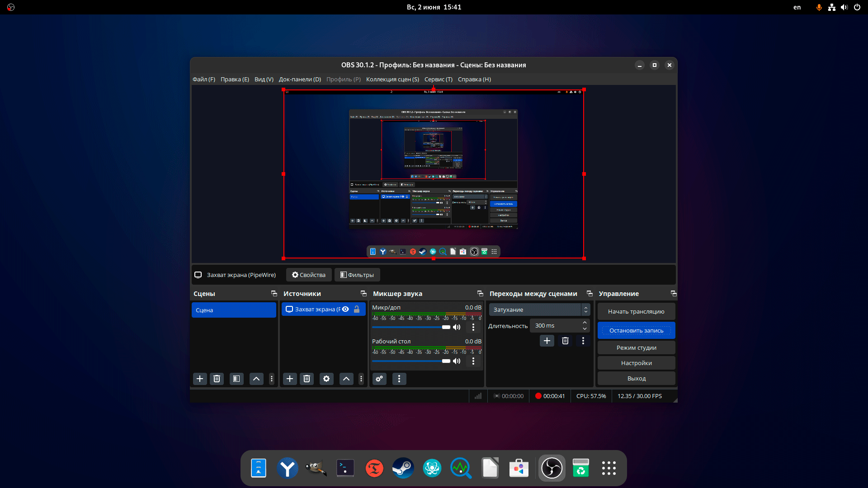This screenshot has width=868, height=488.
Task: Toggle lock on screen capture source
Action: point(357,310)
